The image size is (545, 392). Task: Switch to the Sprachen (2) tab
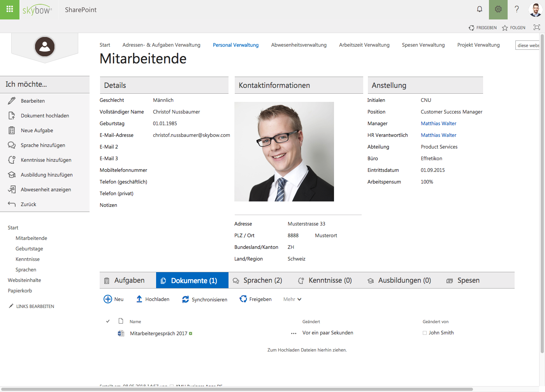coord(257,280)
